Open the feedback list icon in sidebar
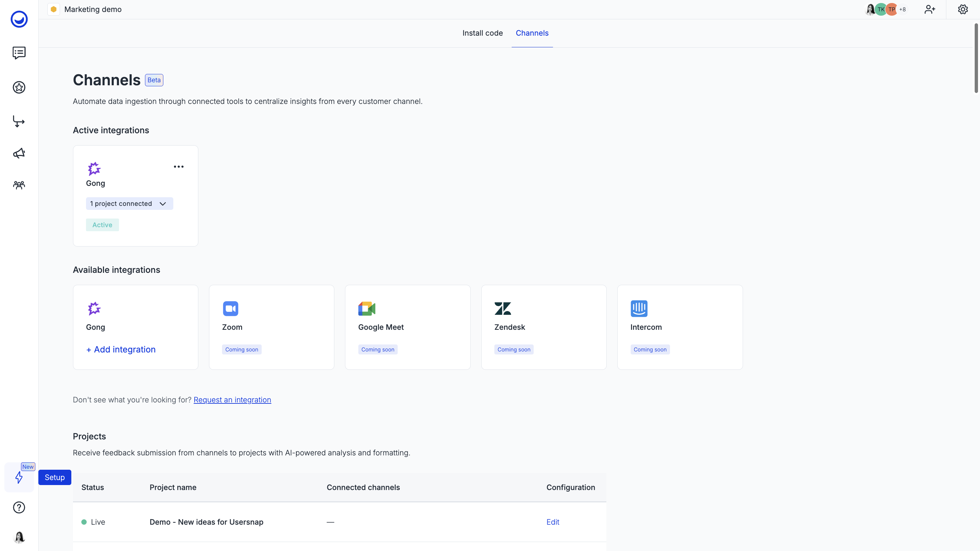The width and height of the screenshot is (980, 551). 19,53
